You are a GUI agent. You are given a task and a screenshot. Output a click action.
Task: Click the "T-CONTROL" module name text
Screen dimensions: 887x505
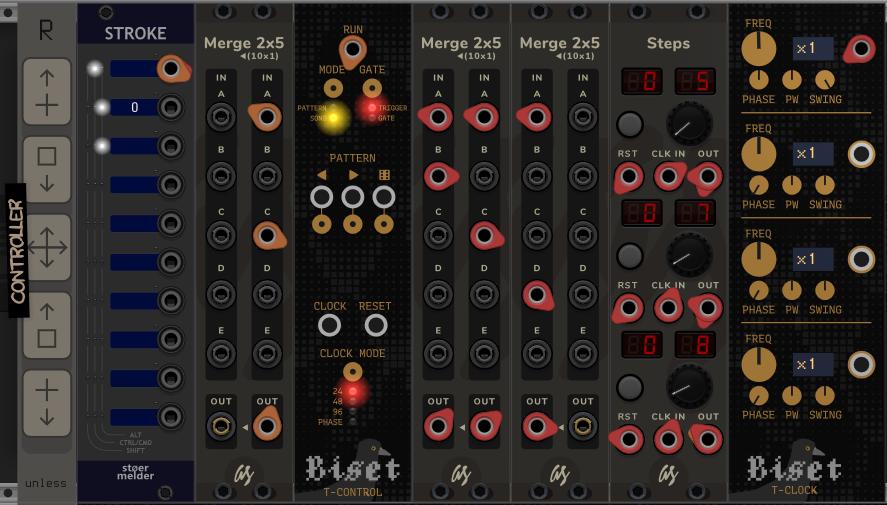click(x=352, y=493)
